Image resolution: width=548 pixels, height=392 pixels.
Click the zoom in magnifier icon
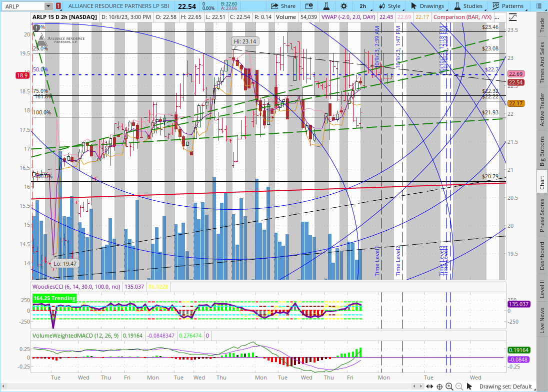click(x=449, y=387)
